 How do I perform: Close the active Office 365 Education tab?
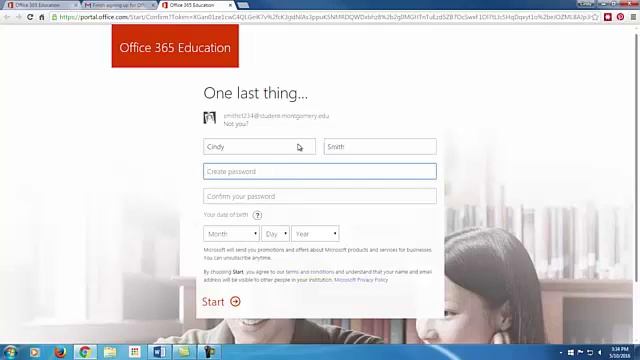(230, 5)
